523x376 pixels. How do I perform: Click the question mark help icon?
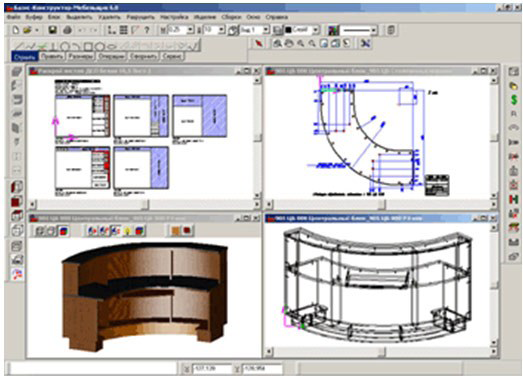pos(147,30)
